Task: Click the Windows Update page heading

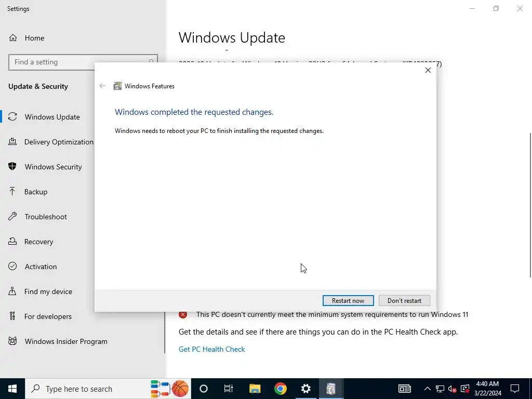Action: pos(232,37)
